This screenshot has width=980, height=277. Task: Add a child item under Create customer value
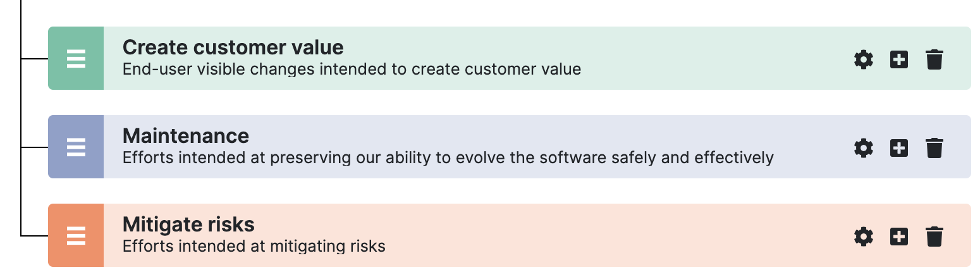point(898,60)
